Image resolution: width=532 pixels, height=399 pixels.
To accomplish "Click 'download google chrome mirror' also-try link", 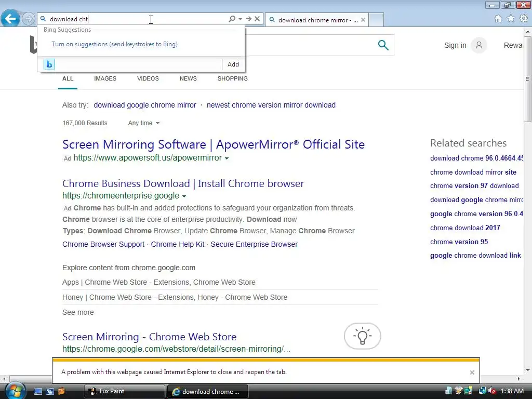I will pos(145,105).
